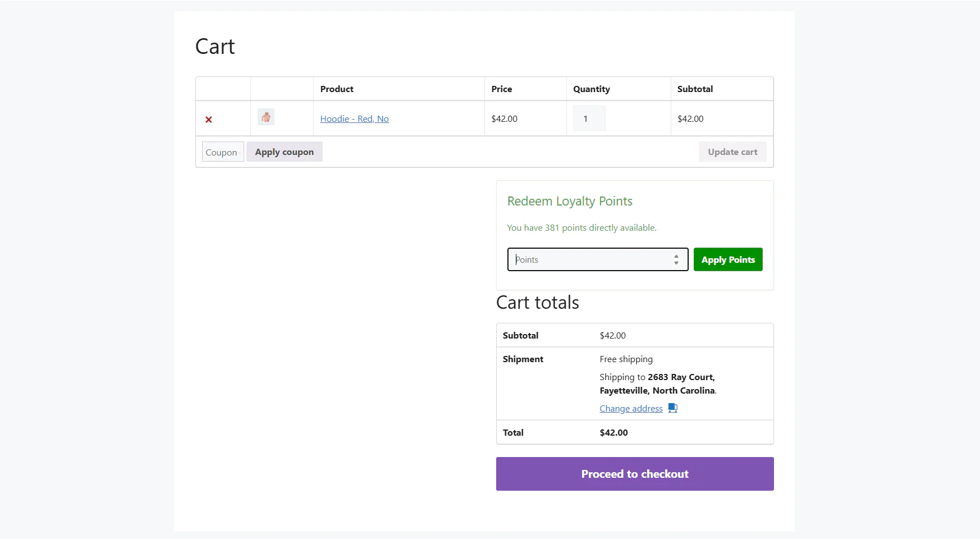Click the green Apply Points button
Screen dimensions: 980x539
(728, 259)
